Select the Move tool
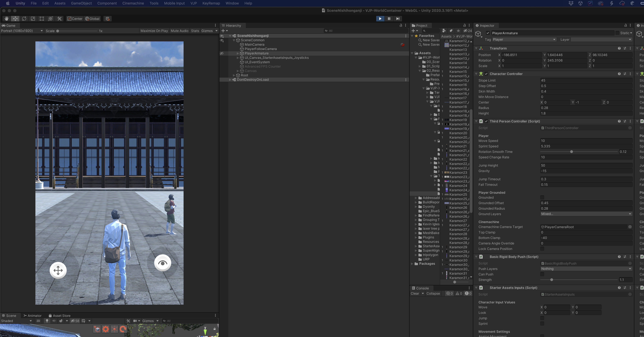Image resolution: width=644 pixels, height=337 pixels. [x=15, y=19]
